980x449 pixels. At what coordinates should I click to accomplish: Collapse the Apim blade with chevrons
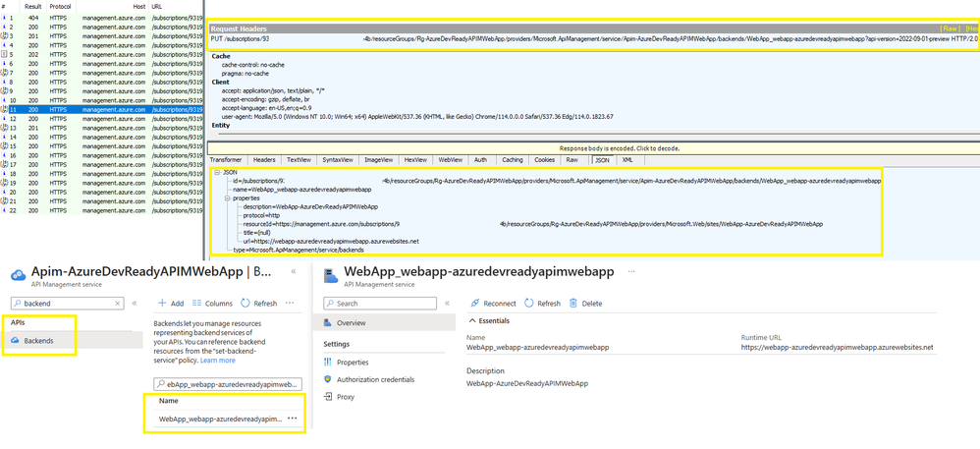pyautogui.click(x=294, y=272)
